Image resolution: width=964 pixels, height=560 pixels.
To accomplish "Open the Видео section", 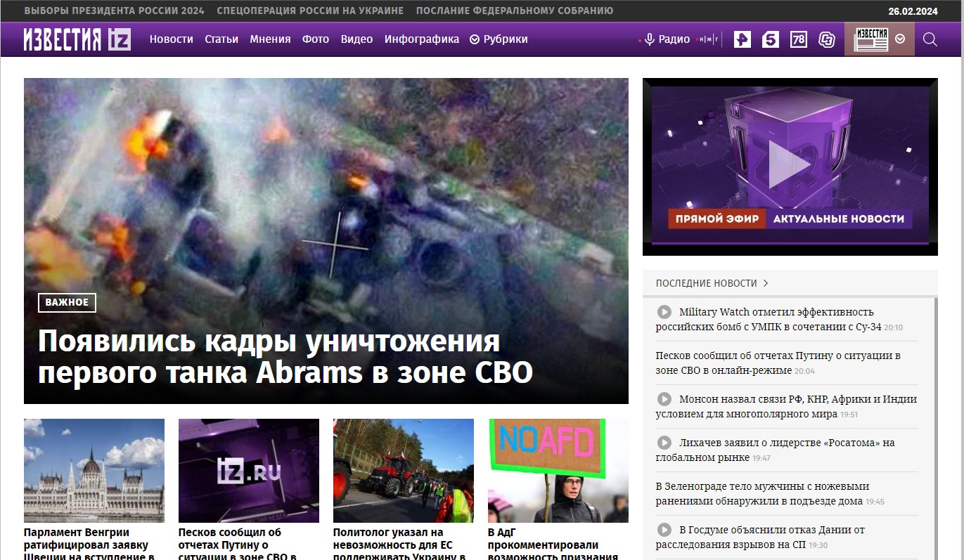I will pyautogui.click(x=356, y=39).
